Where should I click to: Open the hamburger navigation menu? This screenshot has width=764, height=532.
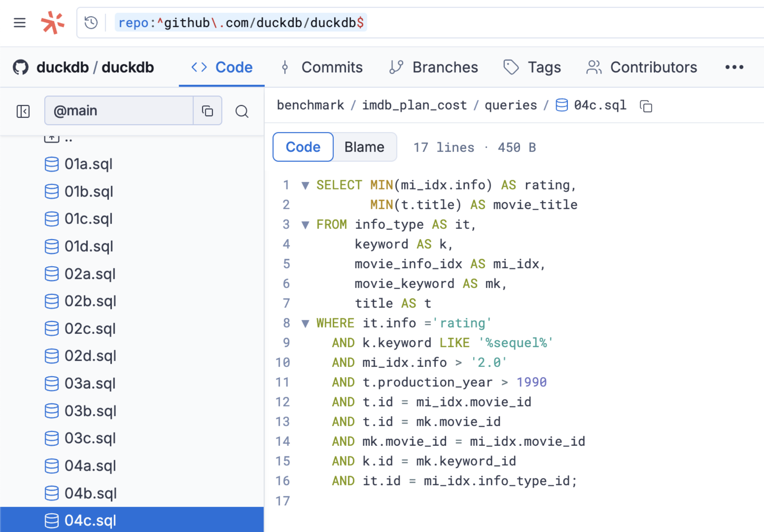coord(19,23)
